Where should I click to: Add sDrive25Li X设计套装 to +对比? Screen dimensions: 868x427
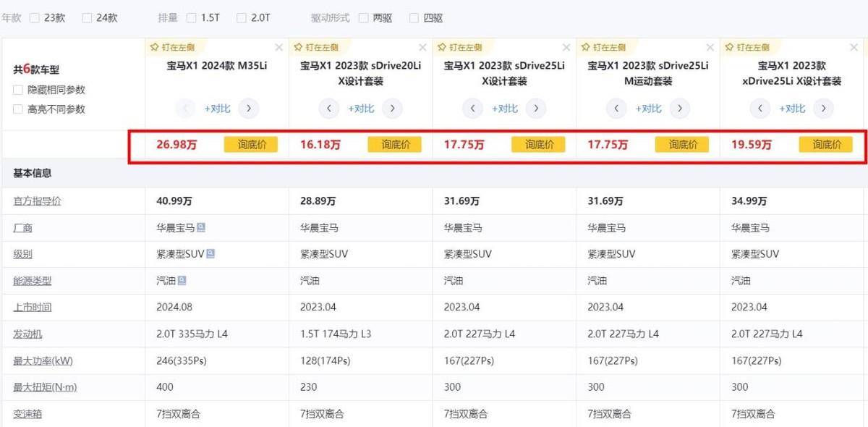coord(504,109)
